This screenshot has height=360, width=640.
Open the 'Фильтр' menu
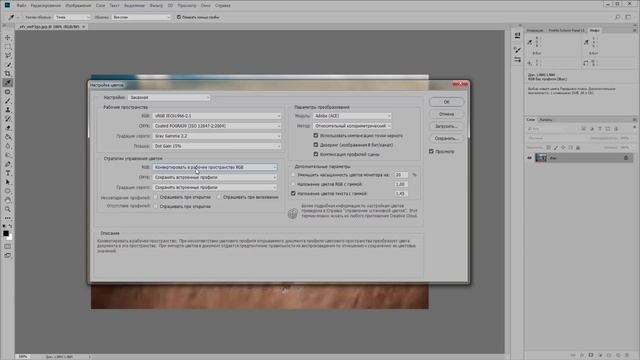(x=156, y=6)
